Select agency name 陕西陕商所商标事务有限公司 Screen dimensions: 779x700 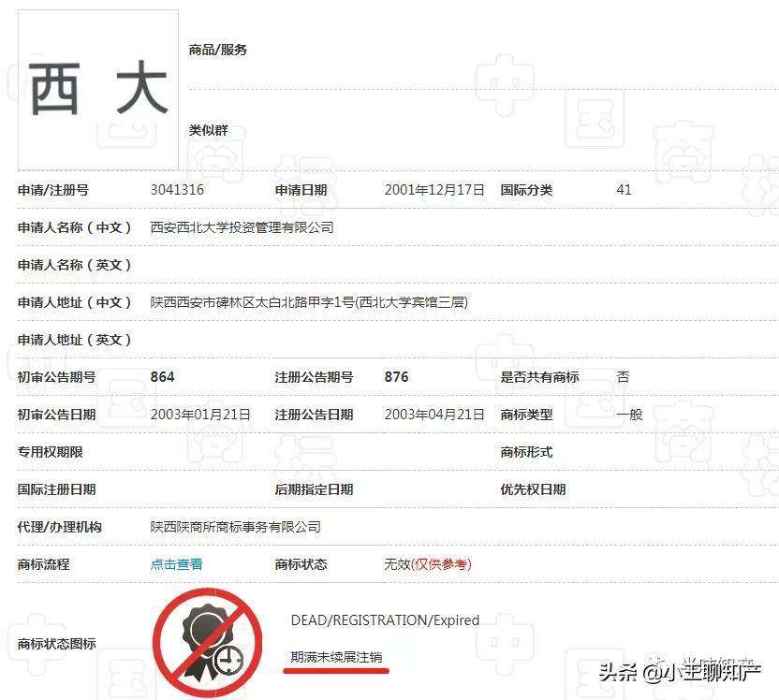point(236,527)
